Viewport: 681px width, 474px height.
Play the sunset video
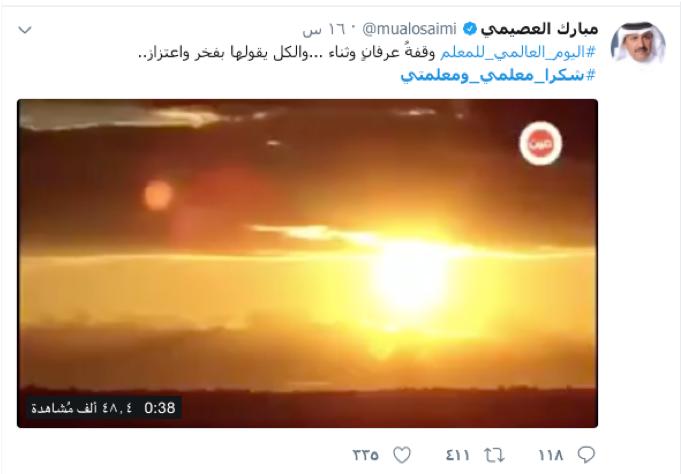(307, 263)
